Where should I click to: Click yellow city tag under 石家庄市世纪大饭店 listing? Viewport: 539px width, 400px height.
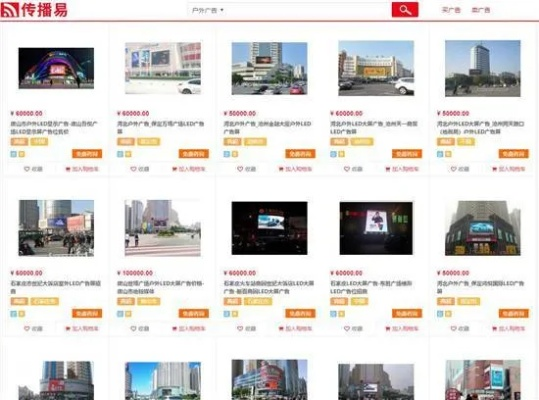[x=45, y=301]
